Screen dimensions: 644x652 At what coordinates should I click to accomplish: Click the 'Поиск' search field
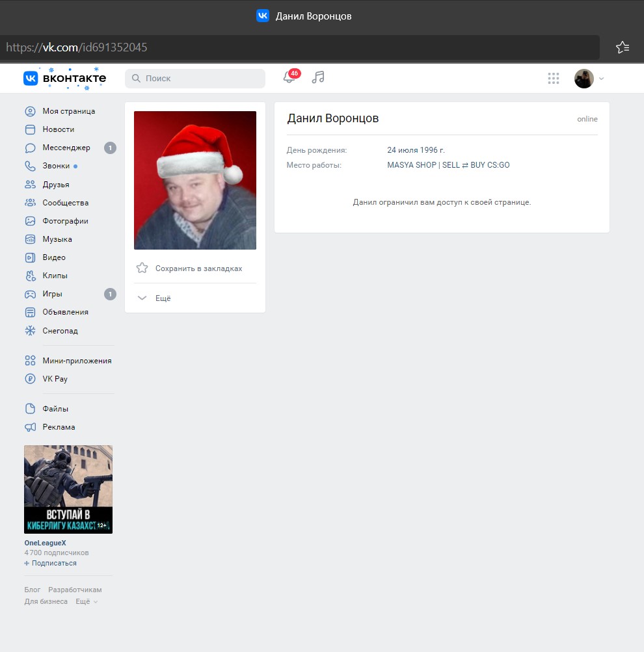[x=195, y=79]
